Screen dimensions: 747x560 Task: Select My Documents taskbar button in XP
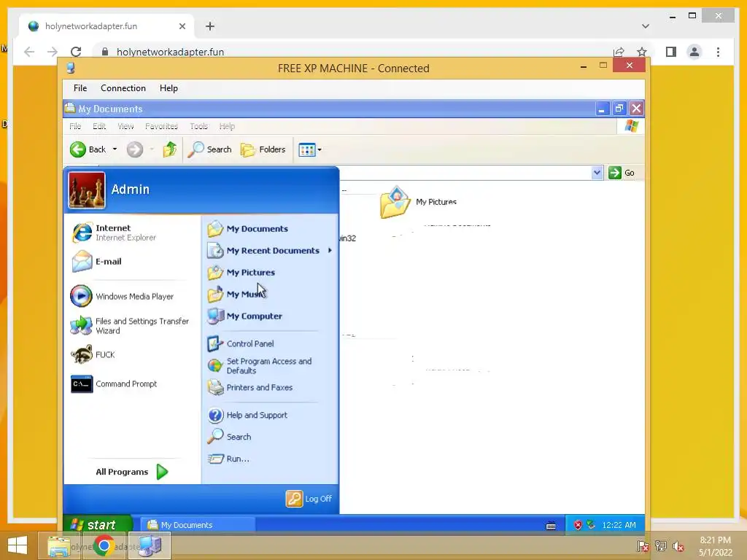coord(197,525)
